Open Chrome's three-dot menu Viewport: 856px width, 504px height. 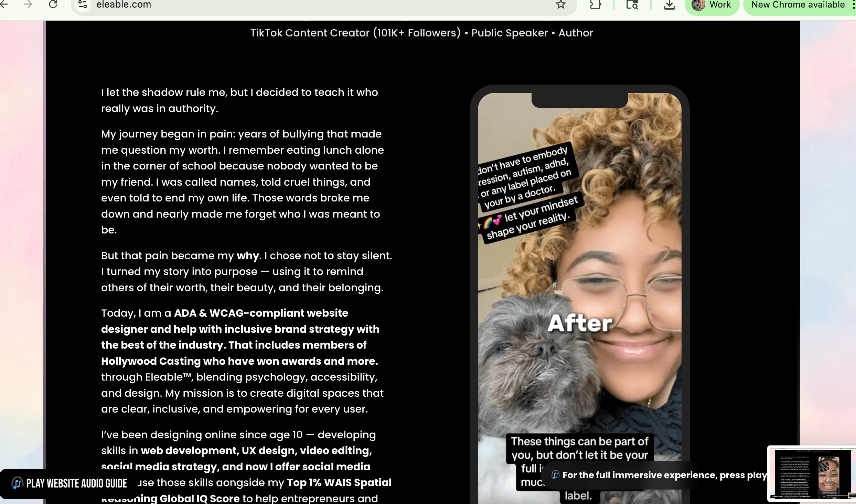point(854,4)
